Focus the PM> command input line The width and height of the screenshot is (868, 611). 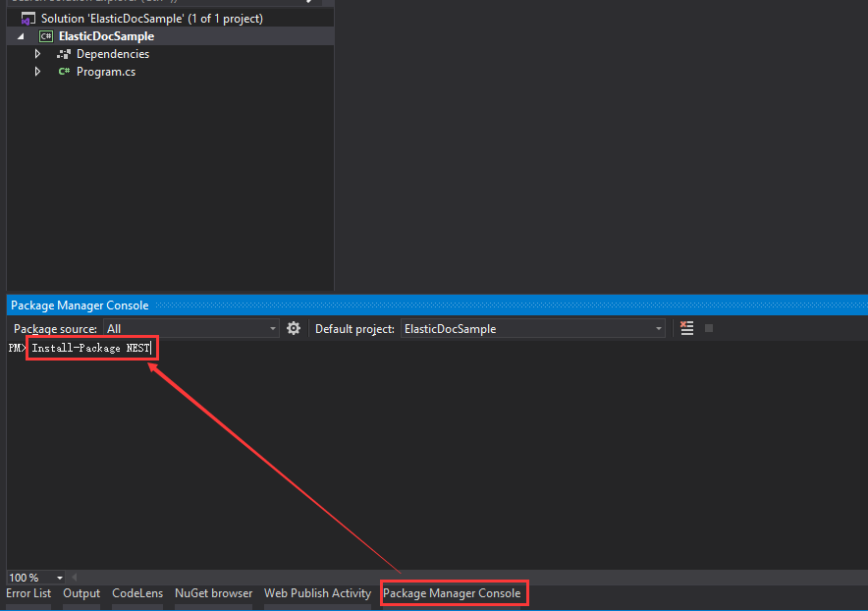click(x=91, y=348)
